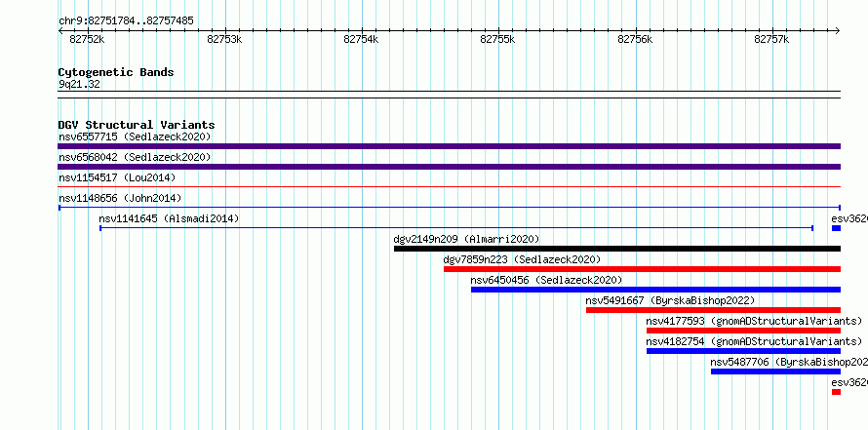Select the red bar of dgv7859n223
Viewport: 868px width, 430px height.
642,269
